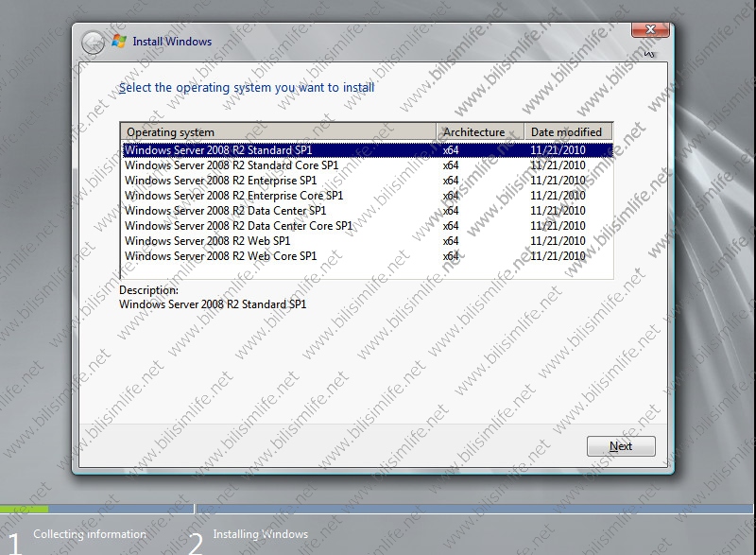
Task: Sort by the Architecture column header
Action: coord(480,131)
